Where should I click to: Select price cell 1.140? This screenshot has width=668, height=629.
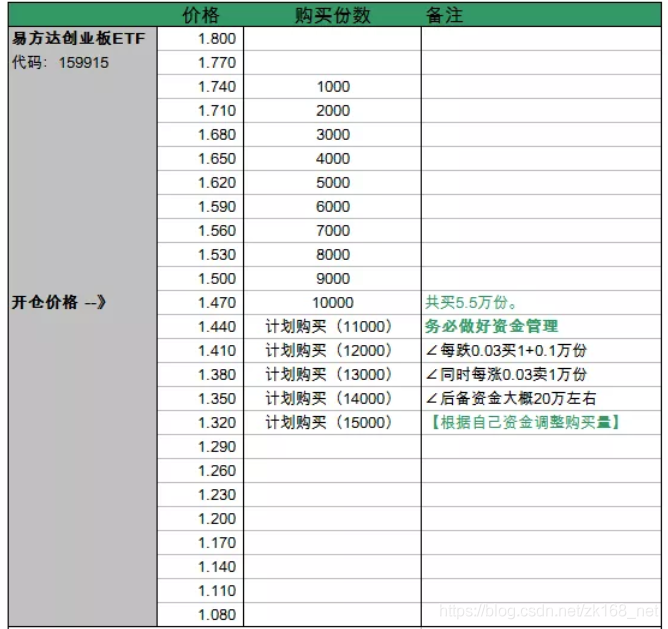(200, 567)
